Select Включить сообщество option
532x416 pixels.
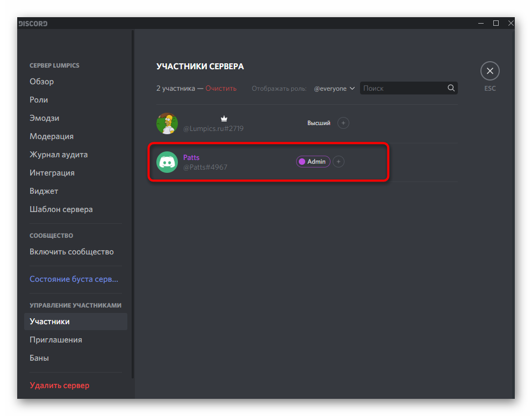[x=71, y=252]
